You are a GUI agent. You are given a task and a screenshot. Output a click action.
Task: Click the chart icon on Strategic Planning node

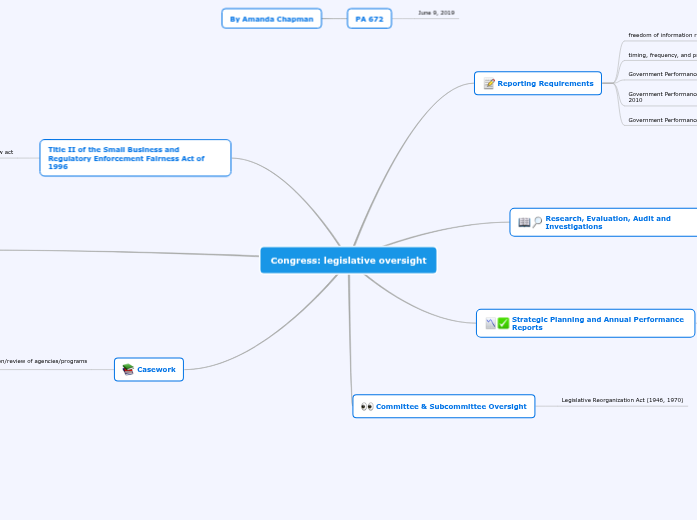coord(490,323)
